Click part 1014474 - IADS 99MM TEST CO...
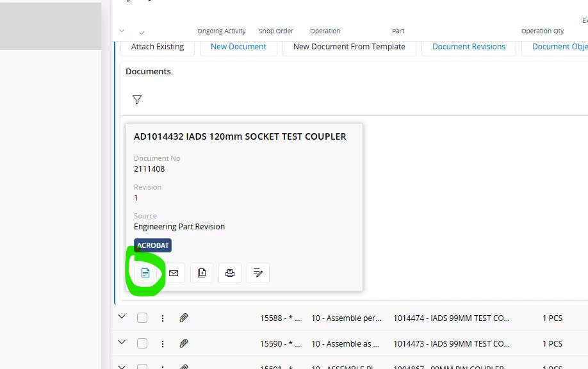588x369 pixels. [452, 318]
